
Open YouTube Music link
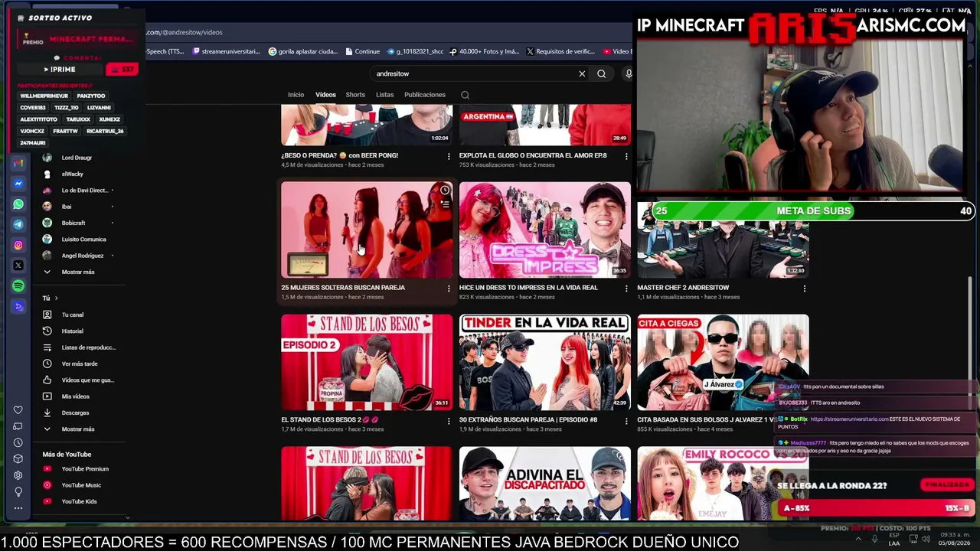pyautogui.click(x=81, y=485)
